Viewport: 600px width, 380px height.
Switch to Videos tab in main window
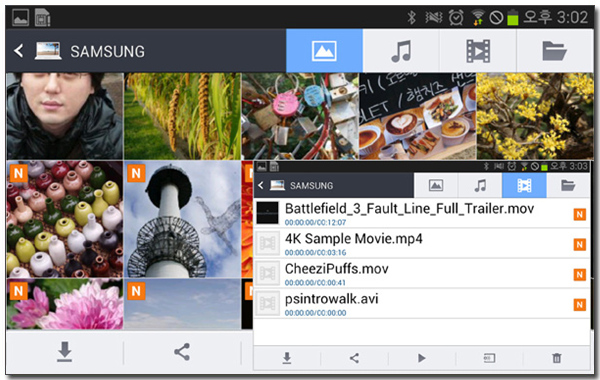click(x=478, y=51)
